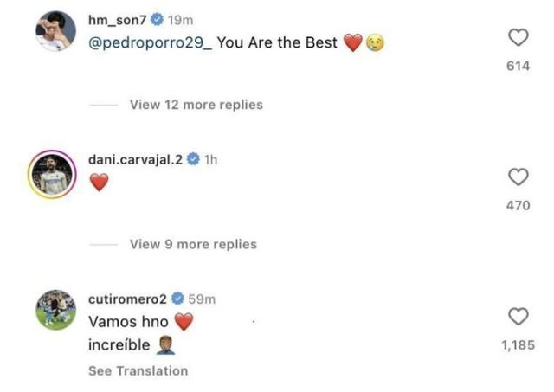The width and height of the screenshot is (554, 392).
Task: Like the hm_son7 comment
Action: (x=518, y=37)
